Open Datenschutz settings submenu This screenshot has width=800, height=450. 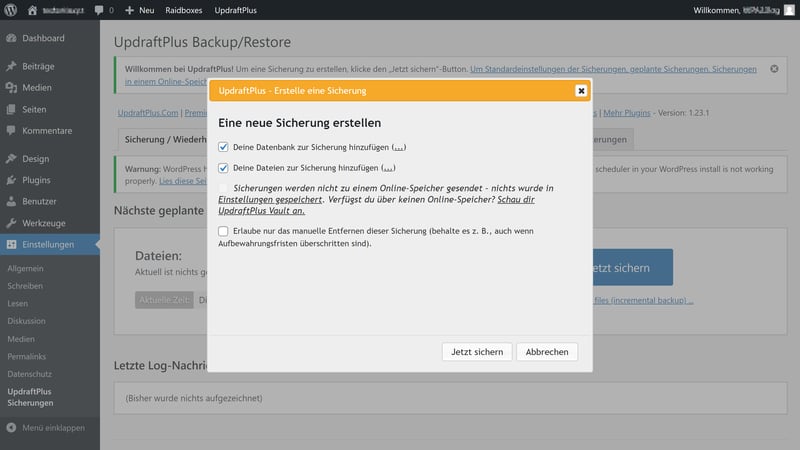[30, 374]
